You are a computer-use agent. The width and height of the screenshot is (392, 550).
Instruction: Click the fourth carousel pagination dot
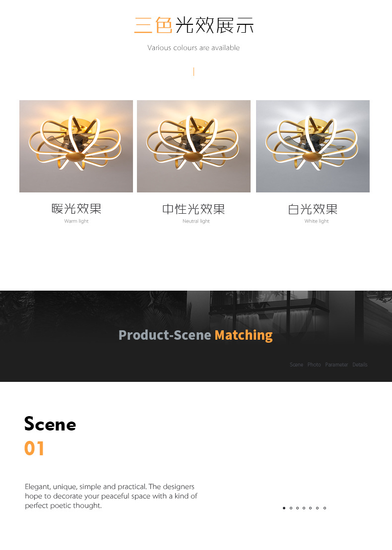pos(304,508)
